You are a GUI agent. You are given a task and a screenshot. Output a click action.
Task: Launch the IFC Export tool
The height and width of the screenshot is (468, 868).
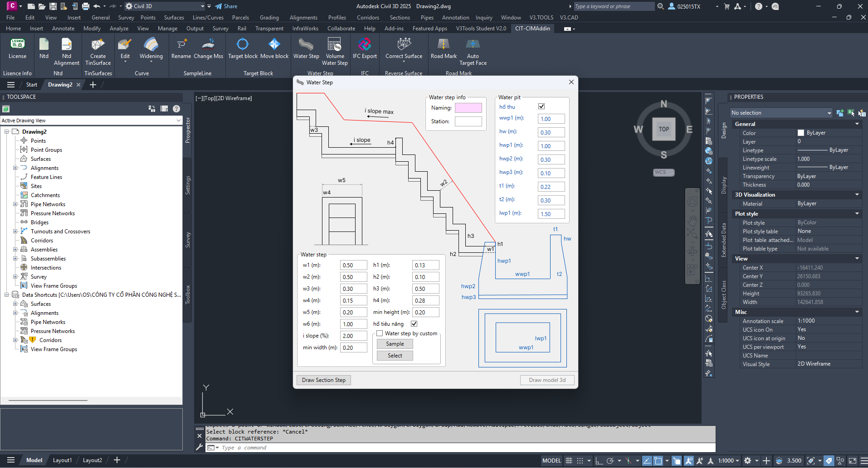[365, 48]
